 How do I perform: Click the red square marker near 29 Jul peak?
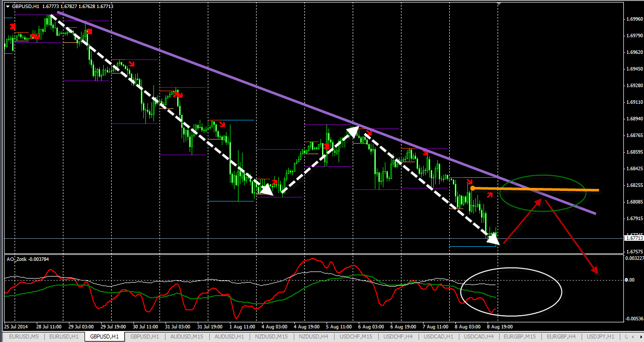[90, 32]
